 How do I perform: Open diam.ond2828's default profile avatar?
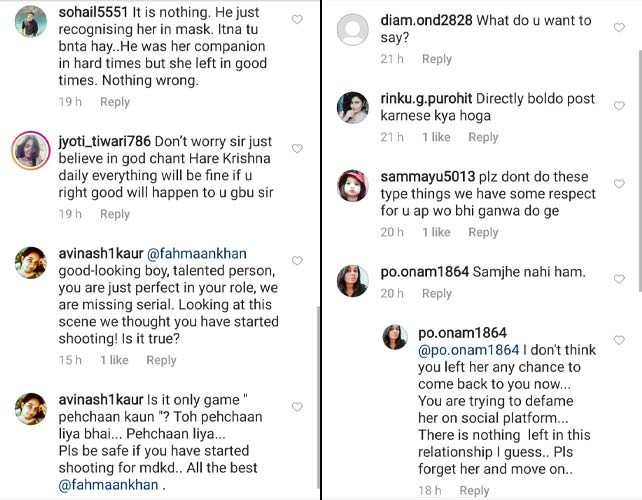pos(353,29)
